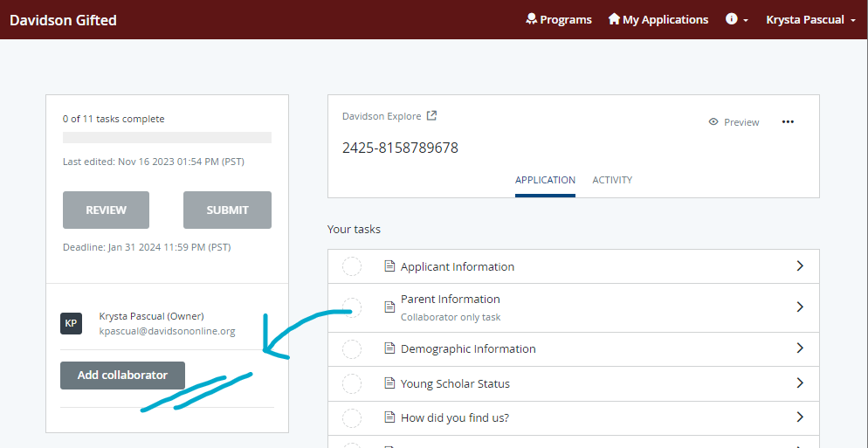Image resolution: width=868 pixels, height=448 pixels.
Task: Click the Krysta Pascual (Owner) name
Action: coord(152,316)
